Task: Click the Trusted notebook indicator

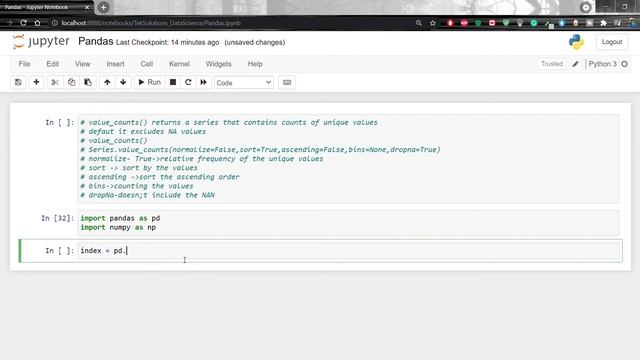Action: [x=552, y=64]
